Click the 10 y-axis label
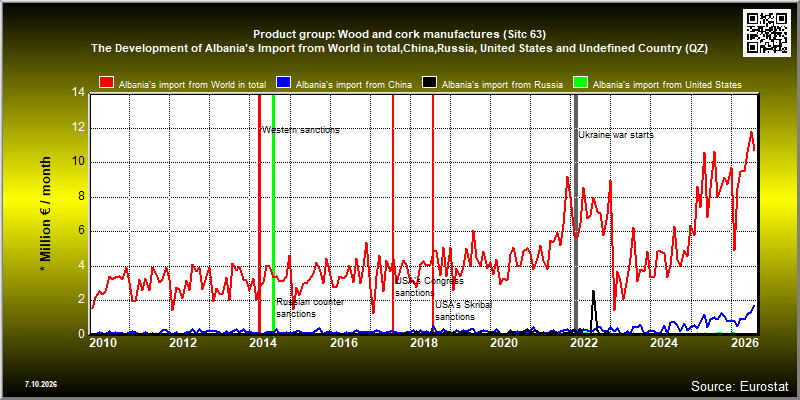The height and width of the screenshot is (400, 800). click(79, 162)
